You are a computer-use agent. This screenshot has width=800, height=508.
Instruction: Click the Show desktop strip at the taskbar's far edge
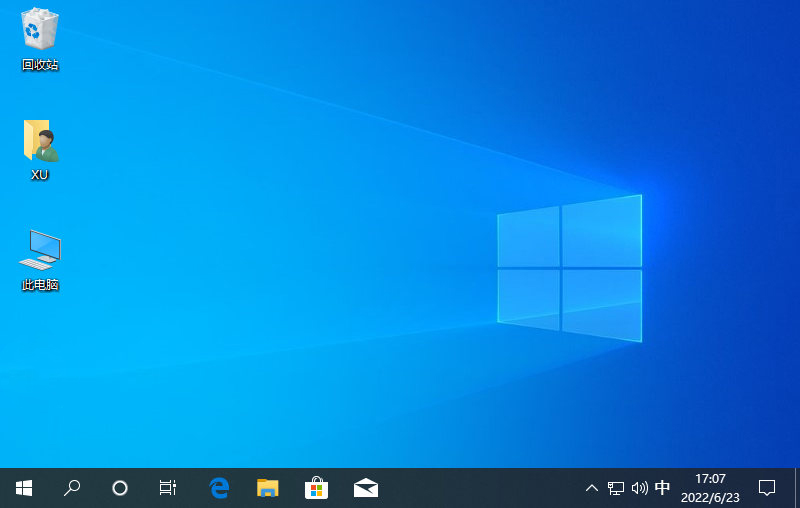[x=797, y=488]
